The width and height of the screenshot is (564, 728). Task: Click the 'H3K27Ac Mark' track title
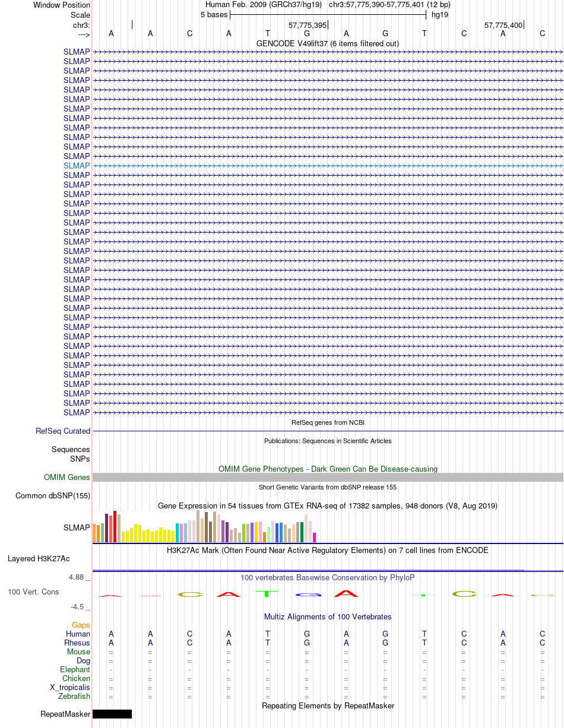[x=328, y=551]
